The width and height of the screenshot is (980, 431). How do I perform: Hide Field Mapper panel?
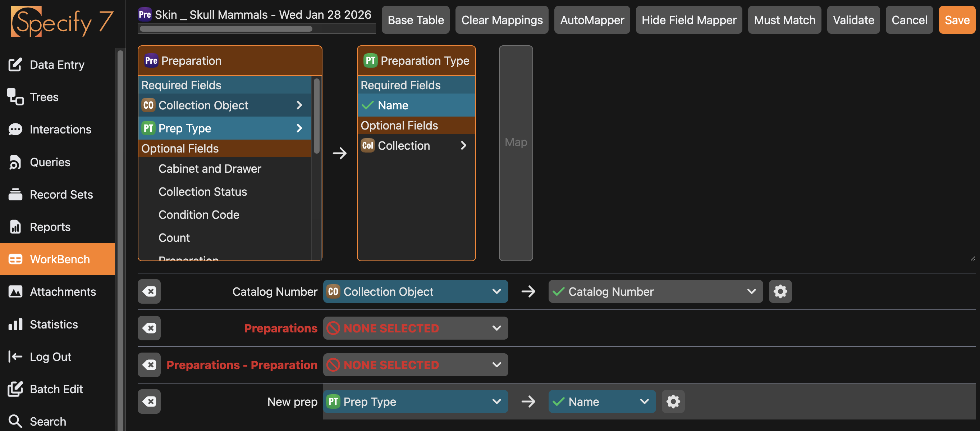point(688,20)
